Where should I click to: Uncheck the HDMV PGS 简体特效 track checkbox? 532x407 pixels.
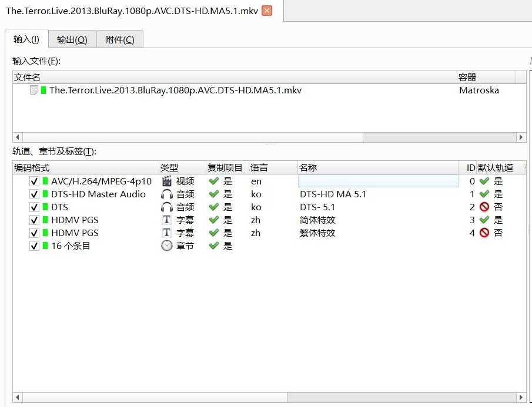34,220
